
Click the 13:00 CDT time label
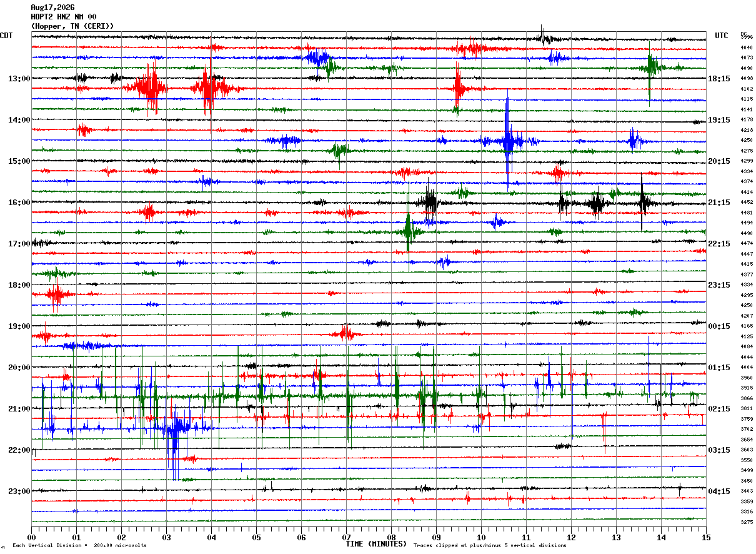pyautogui.click(x=19, y=79)
